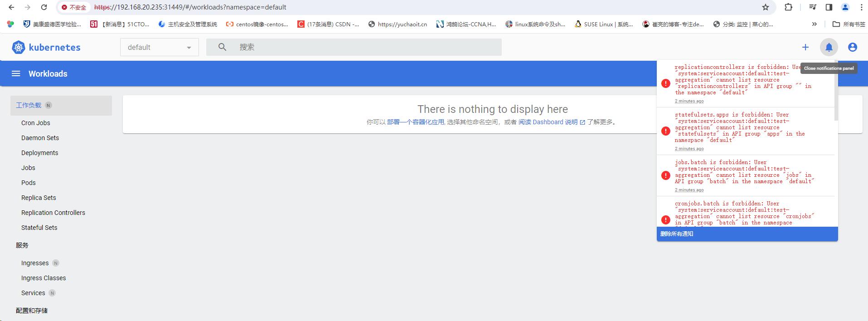Image resolution: width=868 pixels, height=321 pixels.
Task: Bookmark this page with the star icon
Action: (766, 7)
